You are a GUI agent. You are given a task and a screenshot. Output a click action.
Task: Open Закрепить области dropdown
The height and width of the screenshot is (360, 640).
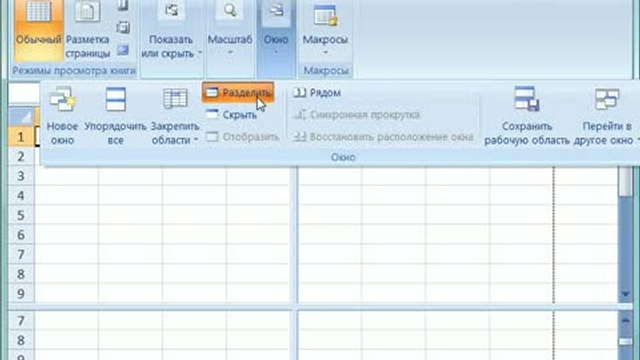(x=175, y=116)
